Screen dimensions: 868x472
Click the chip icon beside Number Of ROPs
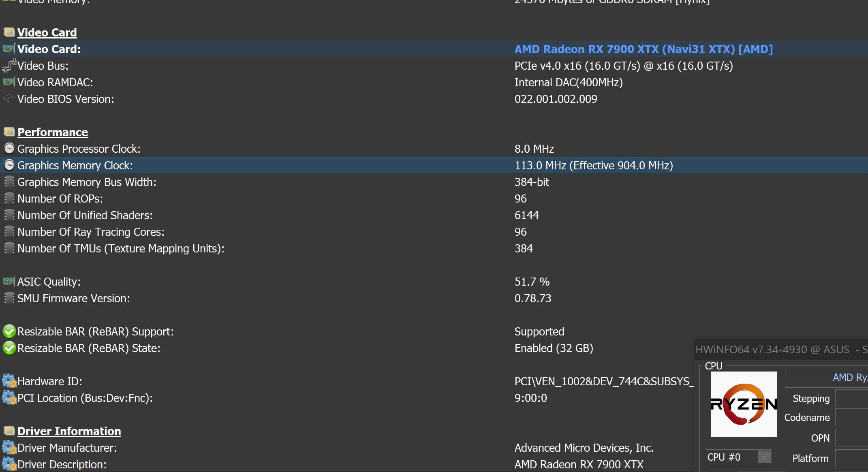(x=9, y=199)
